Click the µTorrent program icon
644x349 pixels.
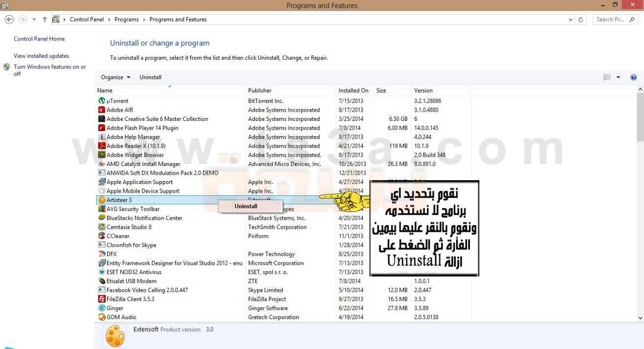tap(102, 101)
